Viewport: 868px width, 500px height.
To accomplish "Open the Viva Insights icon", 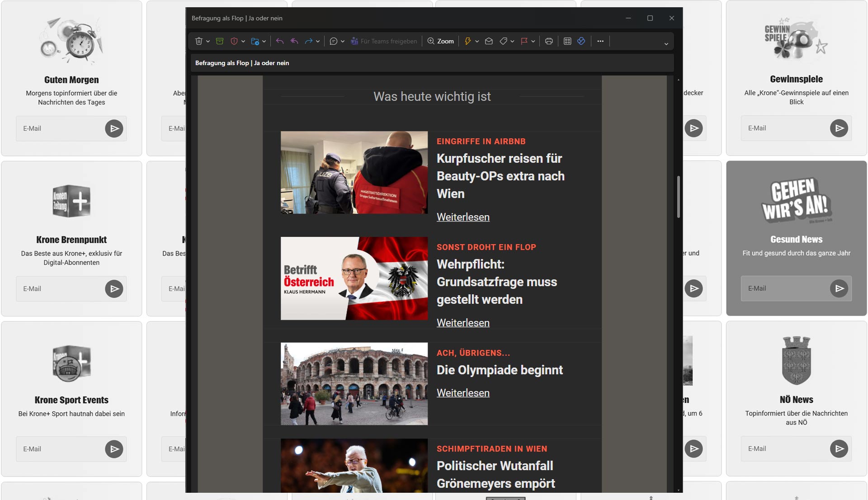I will 581,41.
